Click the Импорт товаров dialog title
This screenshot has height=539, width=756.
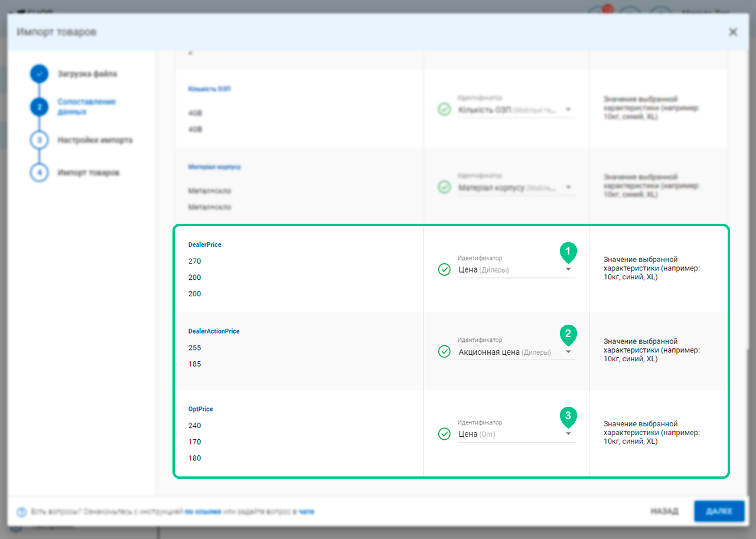57,32
